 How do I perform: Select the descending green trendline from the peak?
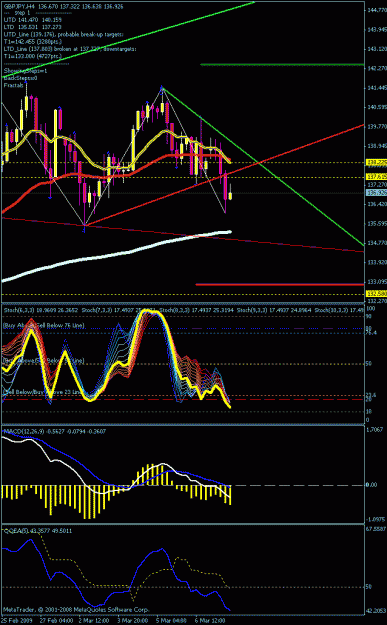(263, 166)
